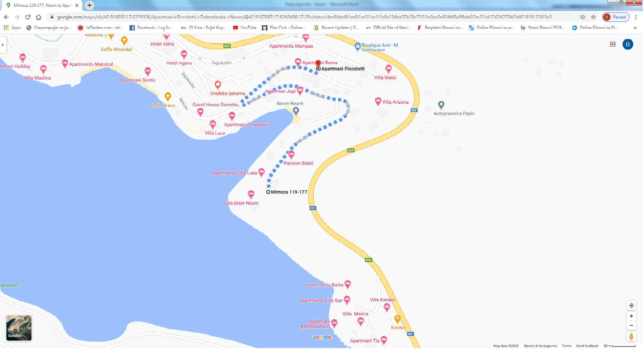The image size is (644, 349).
Task: Click the Hotel Agava pin
Action: tap(184, 54)
